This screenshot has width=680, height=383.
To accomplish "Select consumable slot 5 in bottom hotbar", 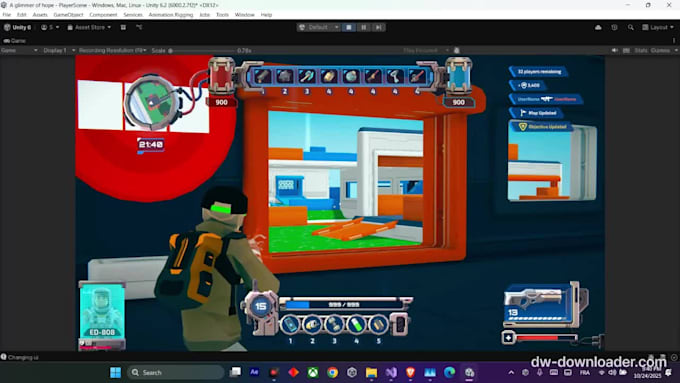I will (379, 324).
